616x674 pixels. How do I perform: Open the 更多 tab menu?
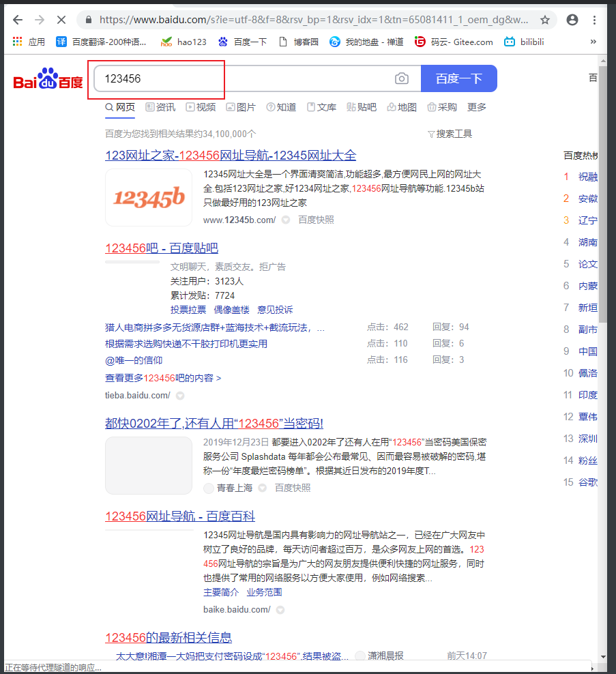tap(477, 107)
